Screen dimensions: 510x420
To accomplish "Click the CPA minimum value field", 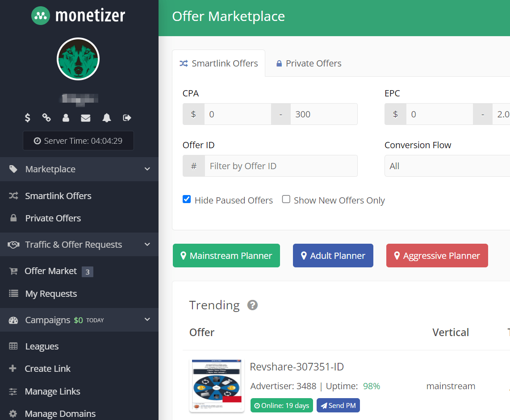I will click(238, 114).
